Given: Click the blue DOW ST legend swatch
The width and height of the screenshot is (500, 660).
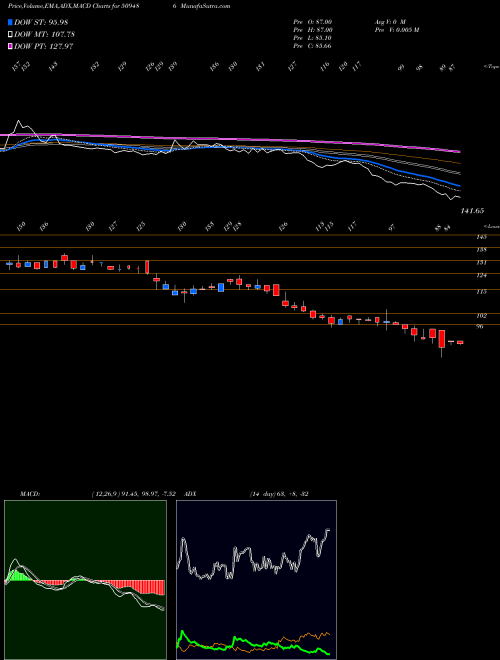Looking at the screenshot, I should (10, 22).
